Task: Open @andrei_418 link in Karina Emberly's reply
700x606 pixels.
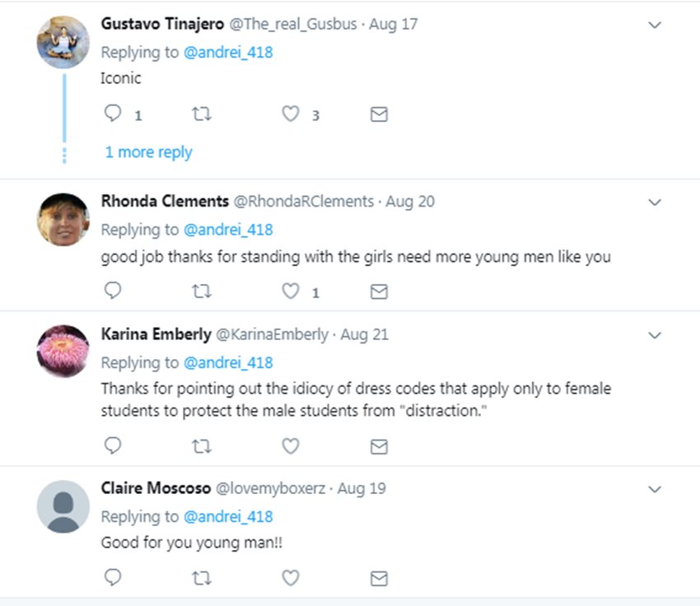Action: (x=228, y=362)
